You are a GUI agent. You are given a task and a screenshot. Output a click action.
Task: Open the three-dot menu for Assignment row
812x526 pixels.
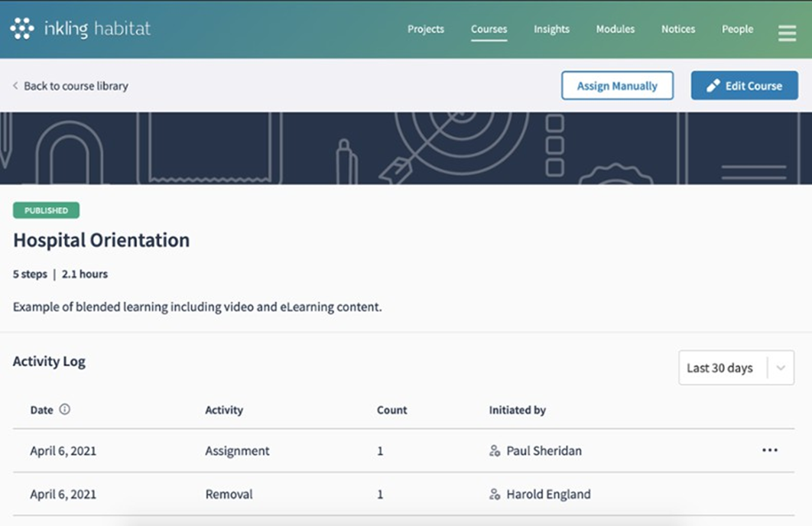pyautogui.click(x=770, y=450)
